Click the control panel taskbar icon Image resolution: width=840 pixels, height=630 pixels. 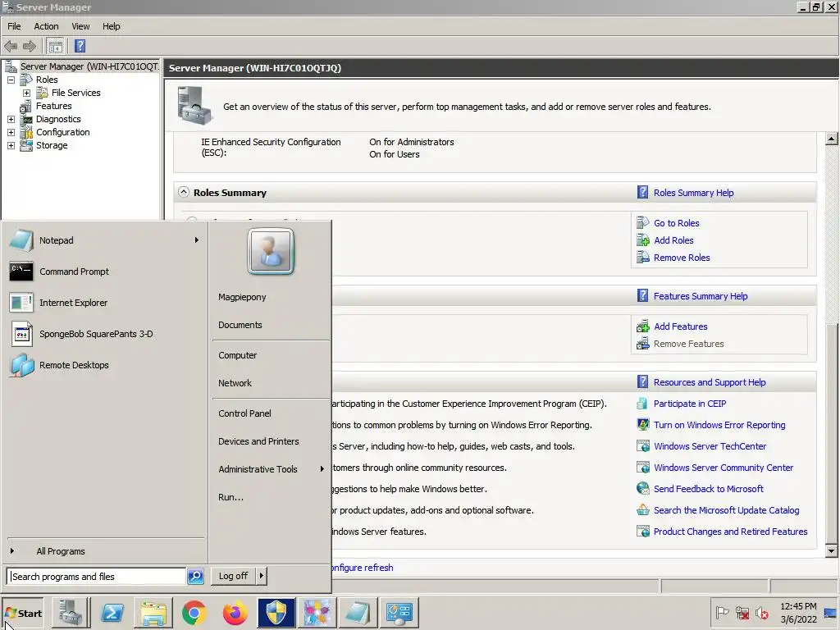[x=399, y=613]
